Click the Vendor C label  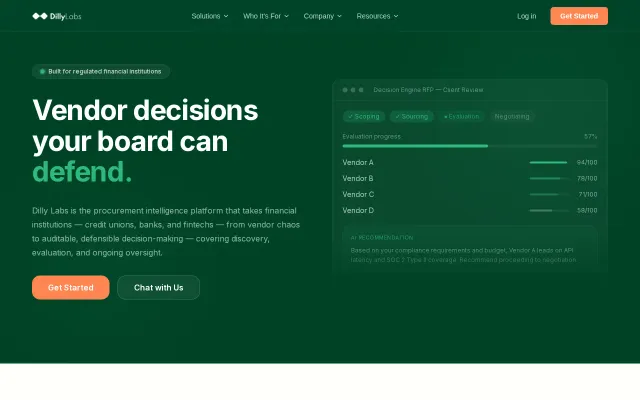[x=358, y=194]
